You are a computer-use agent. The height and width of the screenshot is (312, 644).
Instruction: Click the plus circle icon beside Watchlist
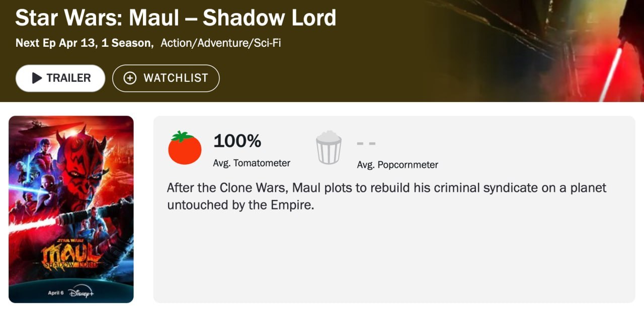coord(130,78)
